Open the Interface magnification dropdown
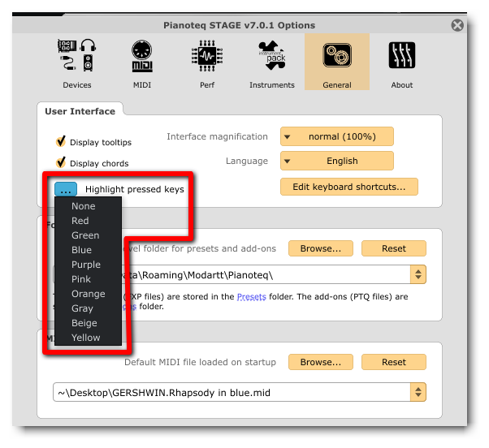489x448 pixels. click(337, 136)
